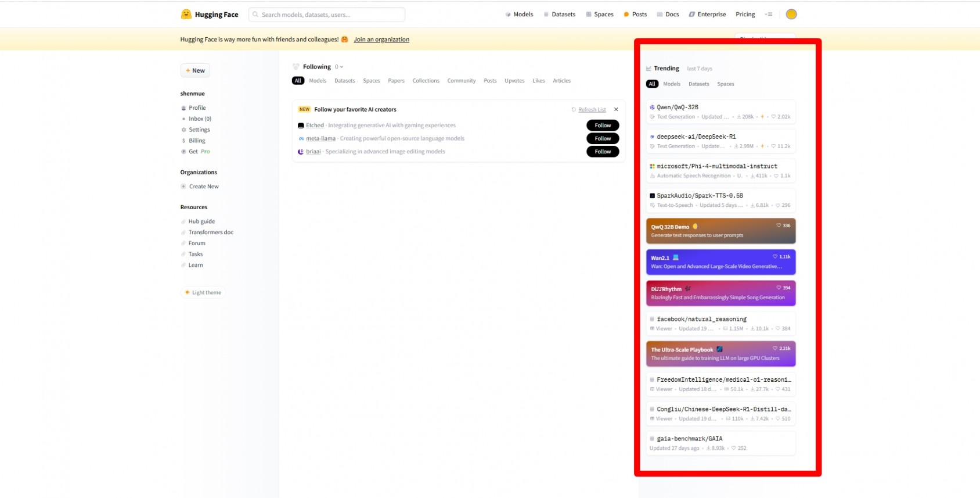This screenshot has width=980, height=498.
Task: Select the Community feed tab
Action: click(x=462, y=81)
